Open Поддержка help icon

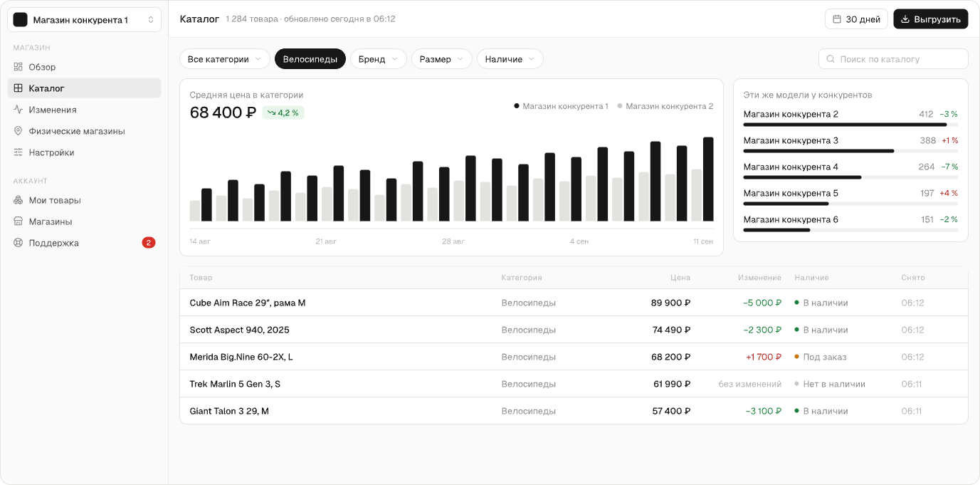(x=19, y=243)
